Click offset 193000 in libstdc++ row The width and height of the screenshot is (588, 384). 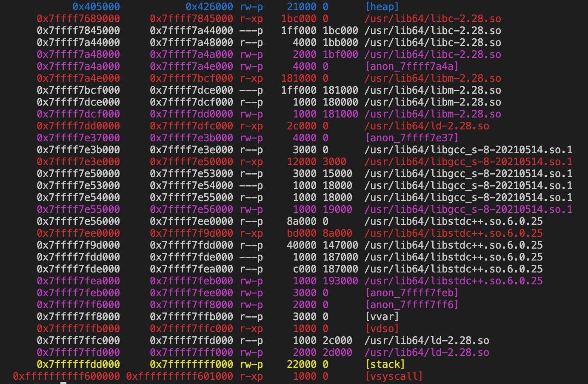pos(340,281)
